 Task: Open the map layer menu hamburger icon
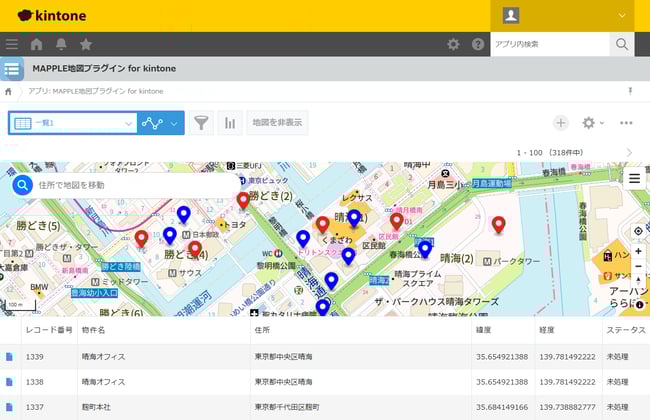coord(634,179)
